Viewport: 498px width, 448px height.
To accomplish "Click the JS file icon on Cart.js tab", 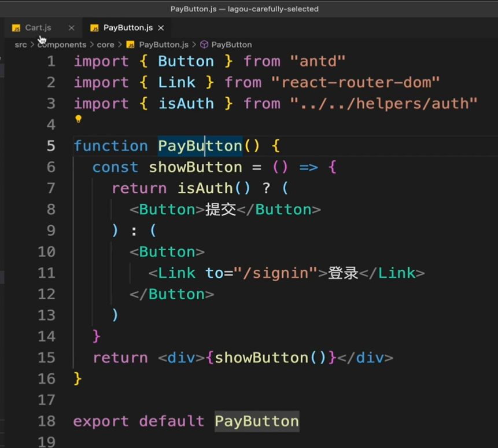I will pos(16,28).
